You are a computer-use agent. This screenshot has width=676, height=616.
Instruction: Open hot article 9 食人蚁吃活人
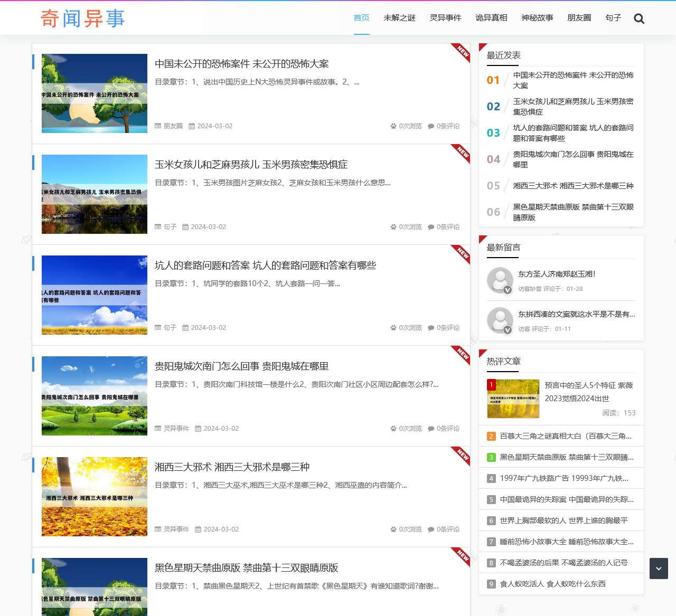click(x=553, y=584)
